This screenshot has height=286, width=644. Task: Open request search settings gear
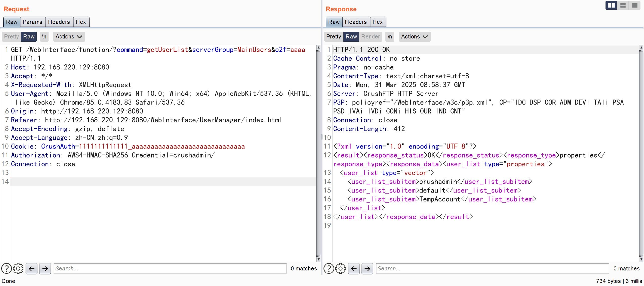coord(18,268)
